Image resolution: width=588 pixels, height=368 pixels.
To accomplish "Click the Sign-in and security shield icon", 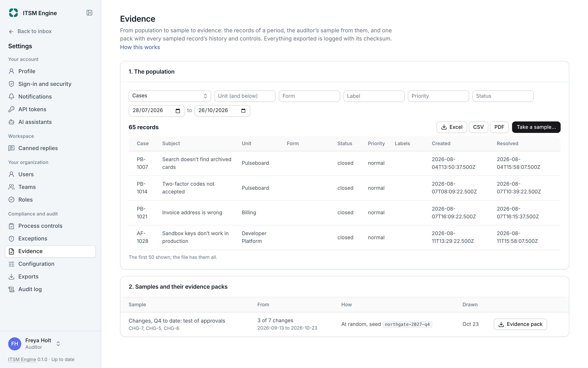I will (11, 84).
